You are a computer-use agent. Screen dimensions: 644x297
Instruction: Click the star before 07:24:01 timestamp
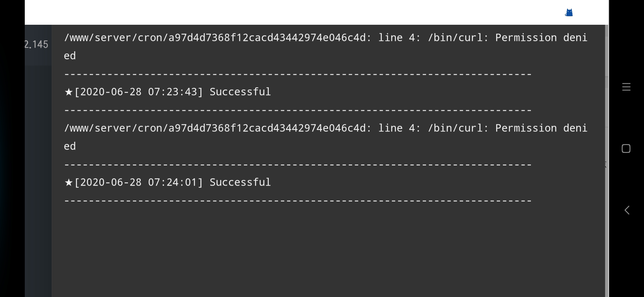69,182
